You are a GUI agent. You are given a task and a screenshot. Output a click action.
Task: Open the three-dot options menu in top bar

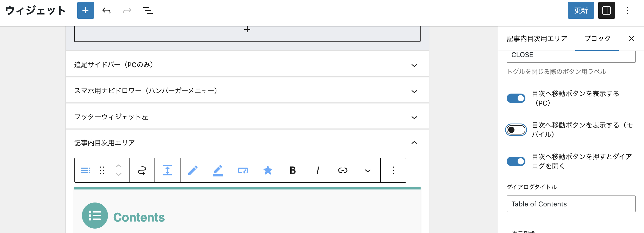point(627,10)
